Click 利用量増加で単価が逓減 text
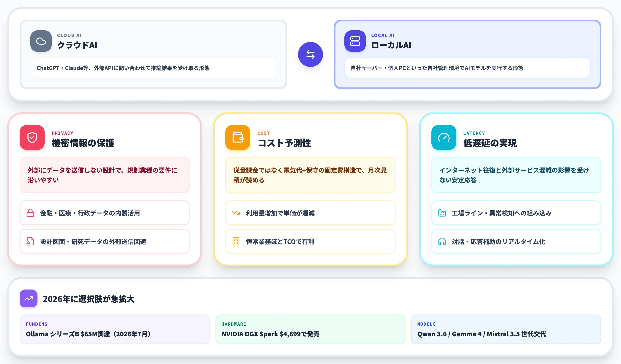 [x=280, y=213]
